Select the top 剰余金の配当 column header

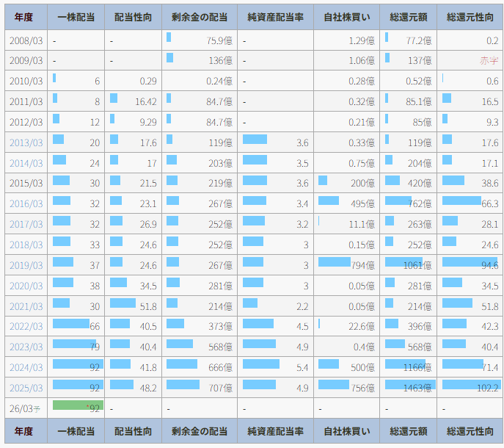pos(199,18)
